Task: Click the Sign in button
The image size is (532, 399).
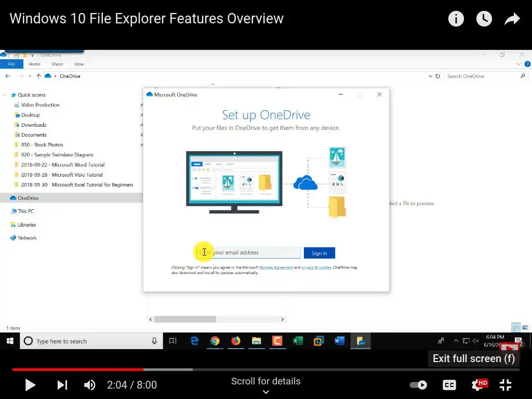Action: (x=320, y=253)
